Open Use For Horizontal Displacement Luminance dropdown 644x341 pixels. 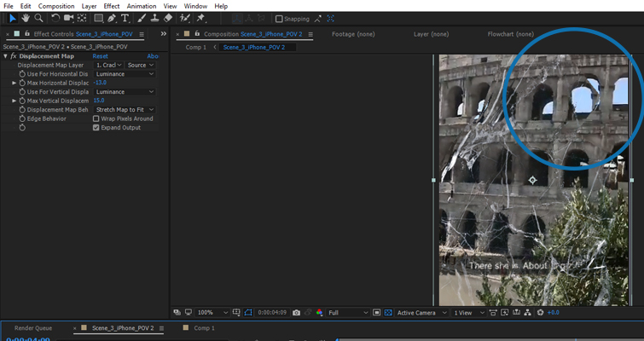(125, 74)
